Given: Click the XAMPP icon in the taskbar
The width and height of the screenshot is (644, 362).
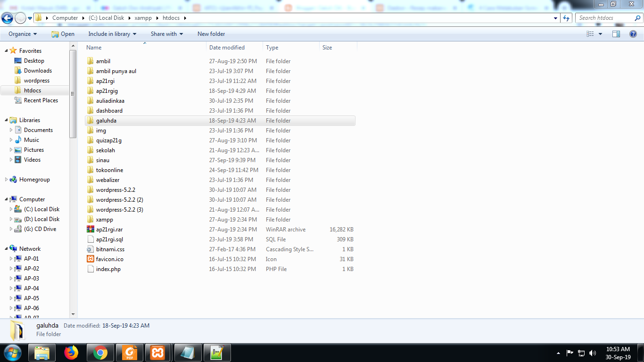Looking at the screenshot, I should click(157, 353).
